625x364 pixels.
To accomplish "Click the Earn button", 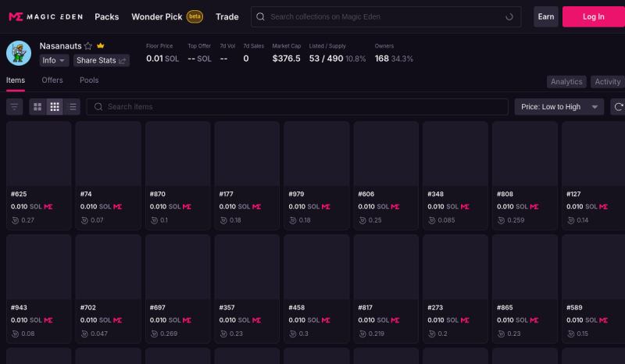I will click(545, 16).
